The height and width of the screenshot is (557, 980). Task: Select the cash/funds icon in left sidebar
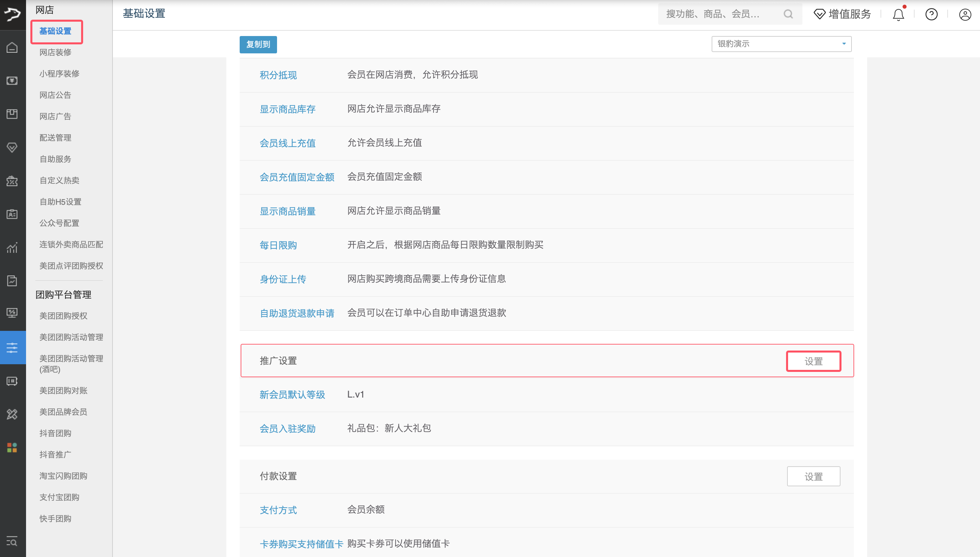(12, 81)
